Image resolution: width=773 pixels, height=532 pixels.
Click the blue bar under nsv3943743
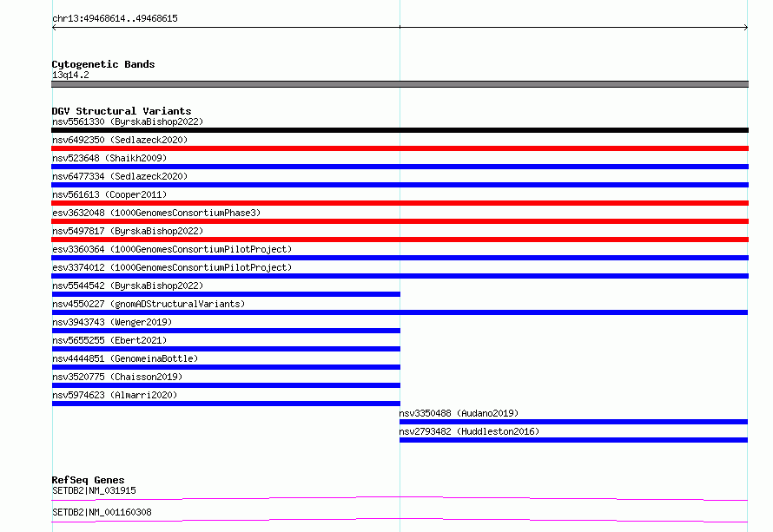click(x=226, y=331)
